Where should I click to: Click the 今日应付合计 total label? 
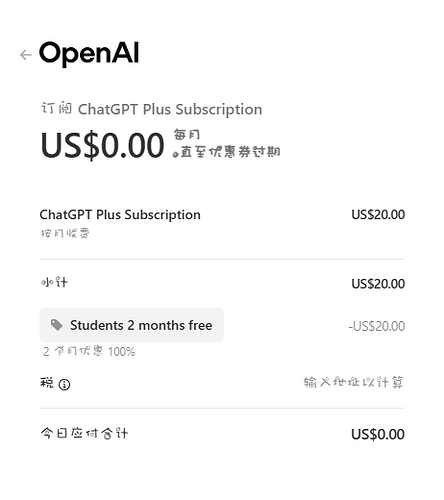[84, 433]
